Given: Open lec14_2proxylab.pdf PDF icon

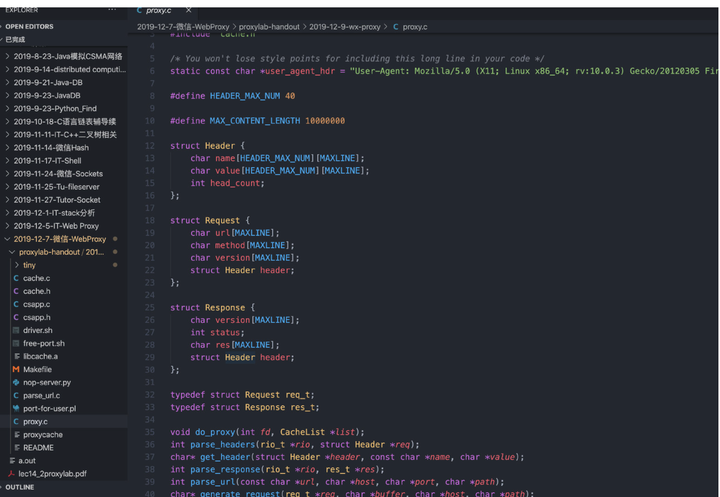Looking at the screenshot, I should click(11, 474).
